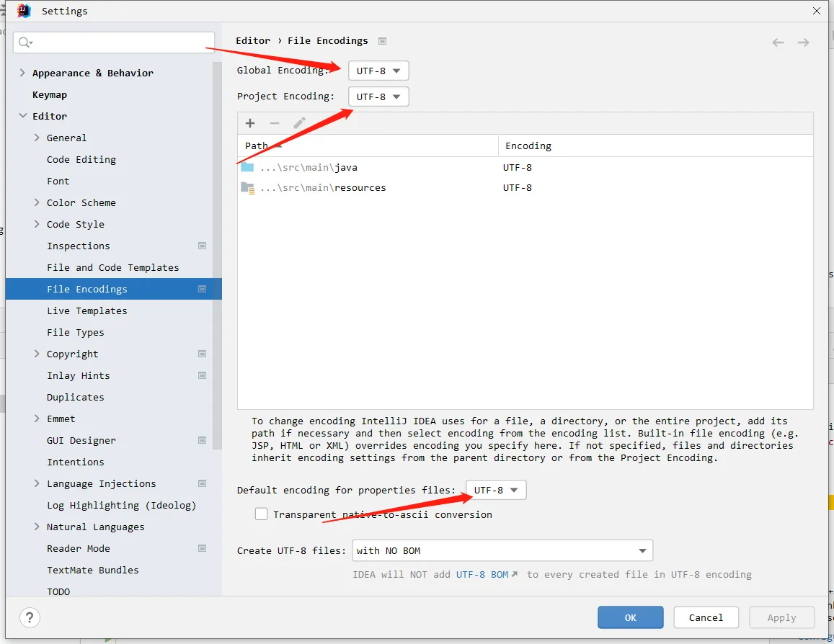Sort by the Path column header
Image resolution: width=834 pixels, height=644 pixels.
point(368,146)
